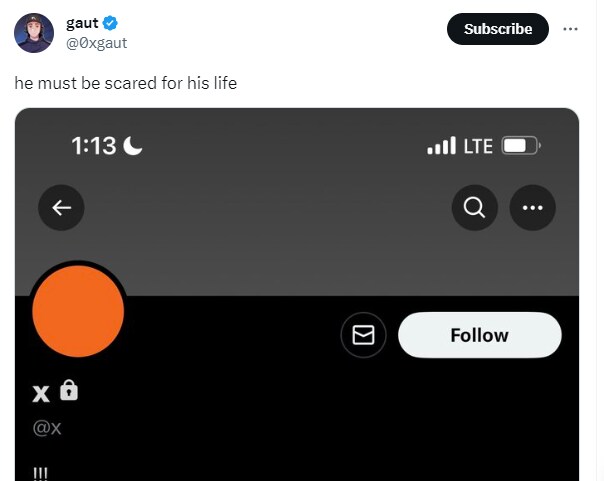Viewport: 604px width, 481px height.
Task: Tap the back arrow in screenshot
Action: [62, 208]
